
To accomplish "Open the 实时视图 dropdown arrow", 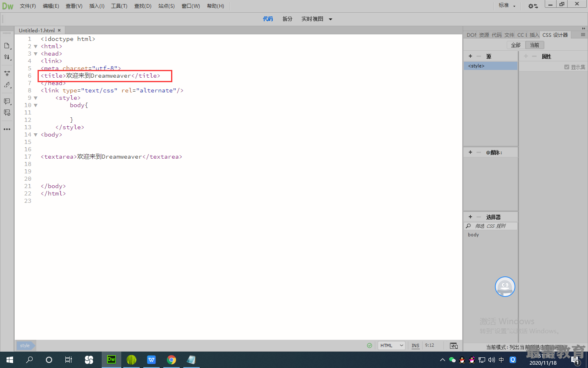I will tap(330, 19).
